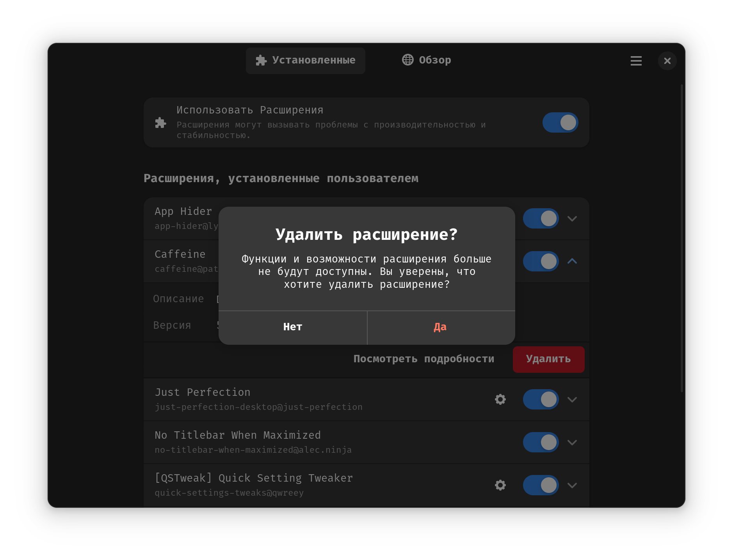733x560 pixels.
Task: Select the [QSTweak] Quick Setting Tweaker name
Action: [x=254, y=478]
